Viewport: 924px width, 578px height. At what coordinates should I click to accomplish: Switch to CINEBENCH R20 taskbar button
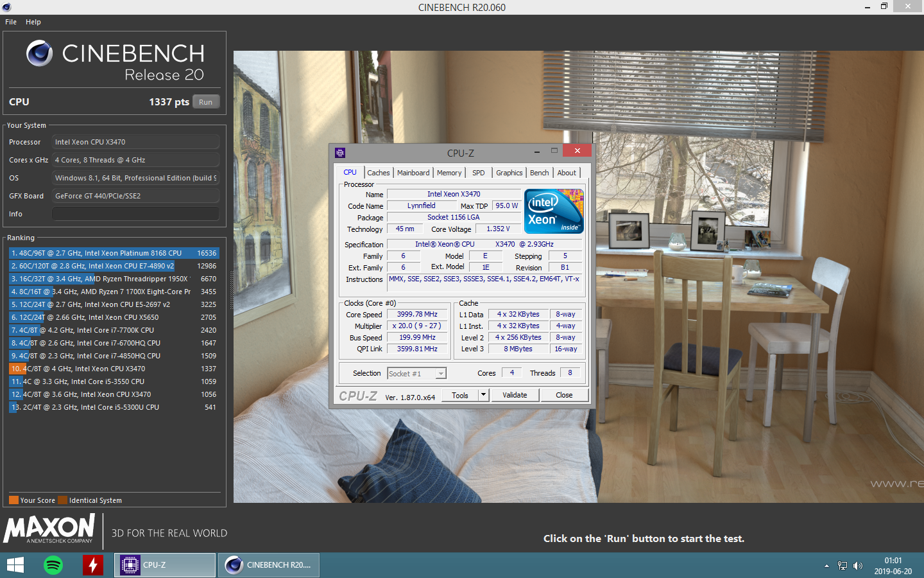coord(269,565)
